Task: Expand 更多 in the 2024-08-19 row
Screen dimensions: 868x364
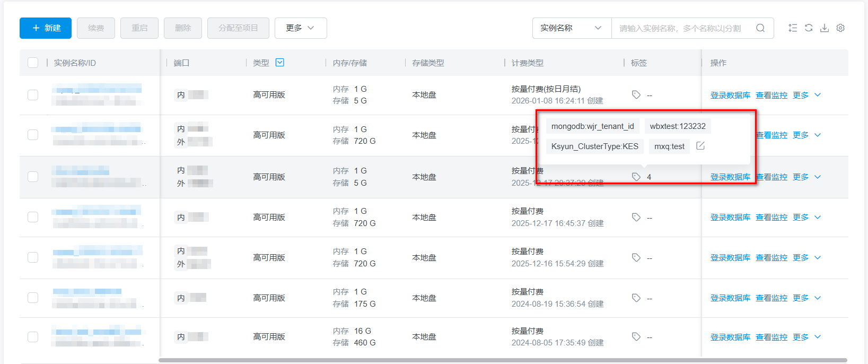Action: [806, 298]
